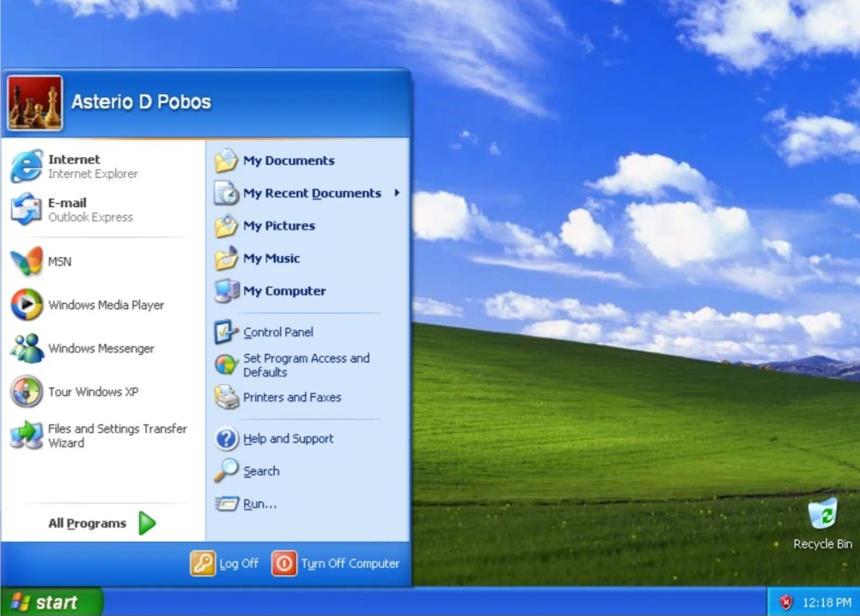Click the Set Program Access and Defaults text
860x616 pixels.
click(306, 365)
